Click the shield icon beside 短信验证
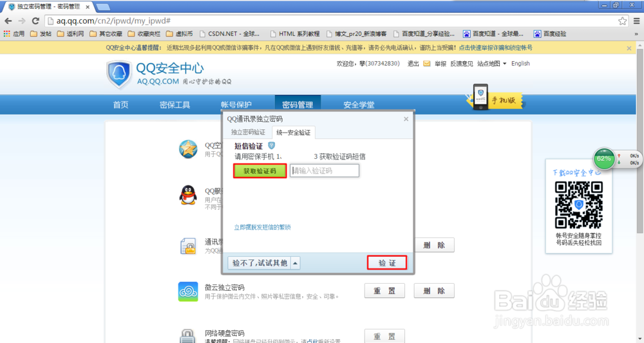This screenshot has height=343, width=644. point(272,145)
